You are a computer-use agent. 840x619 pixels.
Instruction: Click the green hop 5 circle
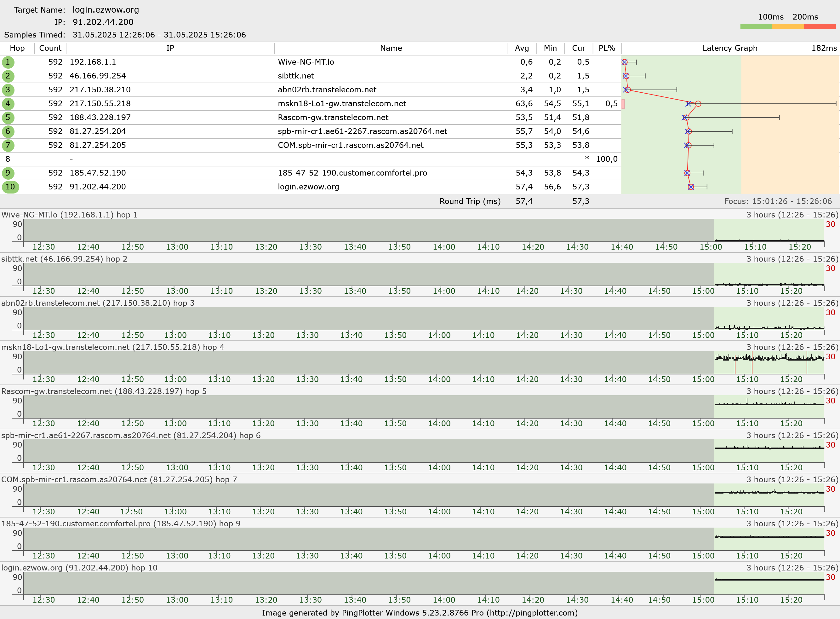coord(8,118)
